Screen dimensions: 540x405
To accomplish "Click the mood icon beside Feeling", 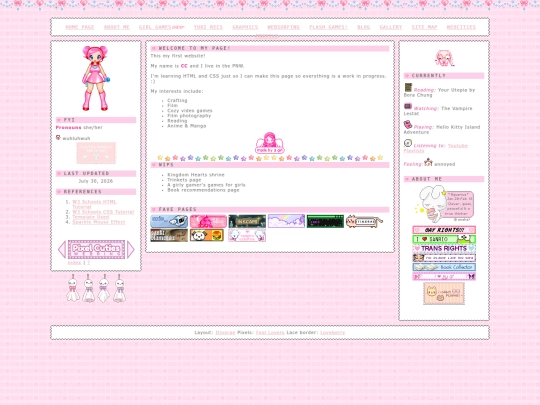I will point(428,162).
